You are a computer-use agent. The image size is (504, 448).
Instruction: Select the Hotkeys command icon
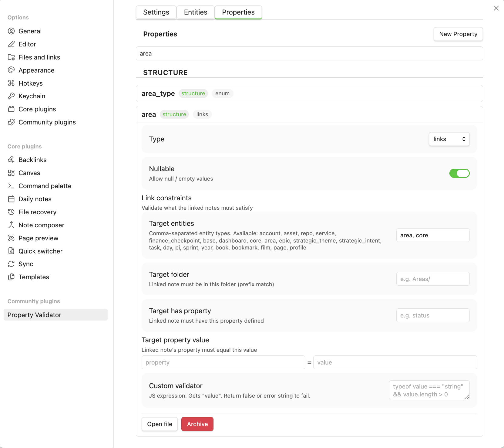[11, 83]
